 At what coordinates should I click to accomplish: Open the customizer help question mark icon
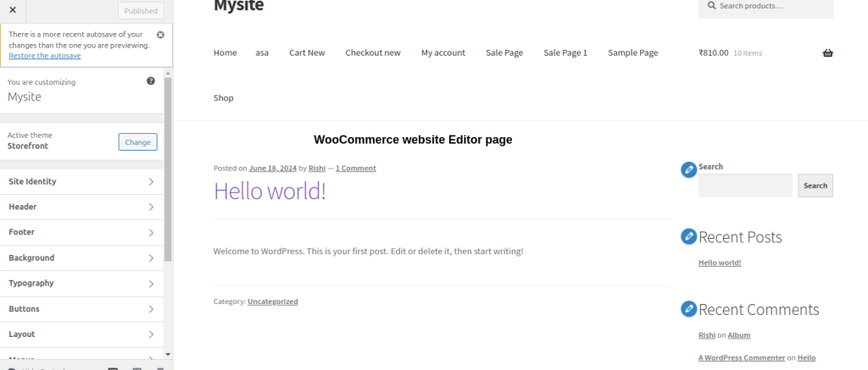(x=151, y=80)
